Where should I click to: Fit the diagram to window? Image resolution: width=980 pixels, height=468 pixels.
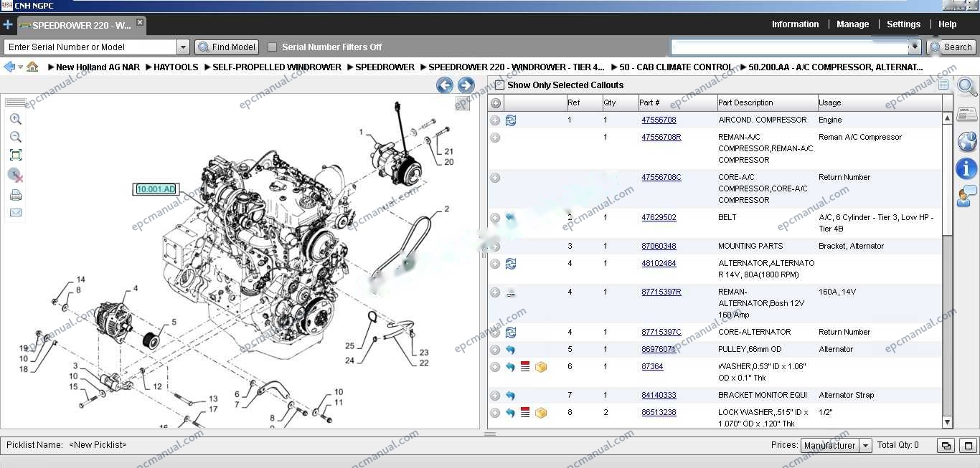click(x=15, y=155)
